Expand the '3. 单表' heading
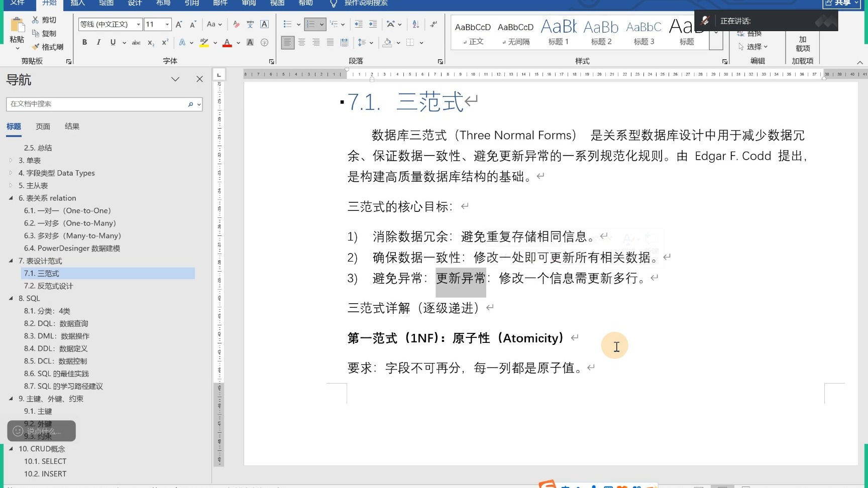This screenshot has width=868, height=488. point(11,160)
